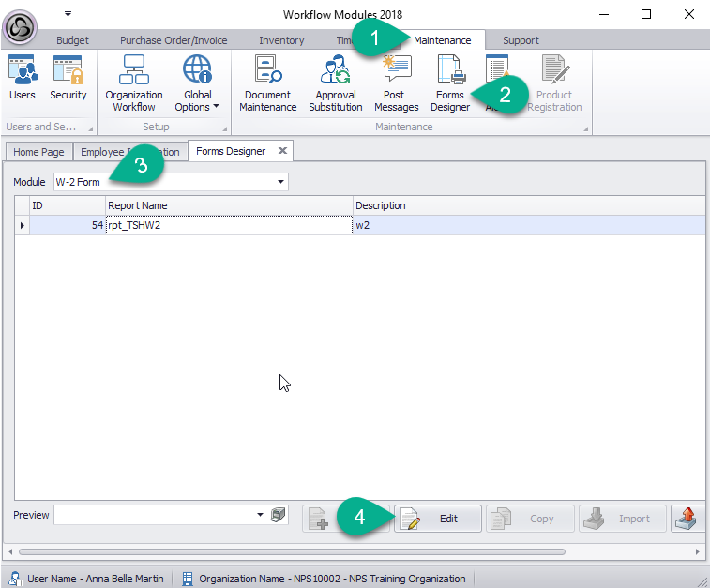Expand the Preview combo box
Image resolution: width=710 pixels, height=588 pixels.
260,515
